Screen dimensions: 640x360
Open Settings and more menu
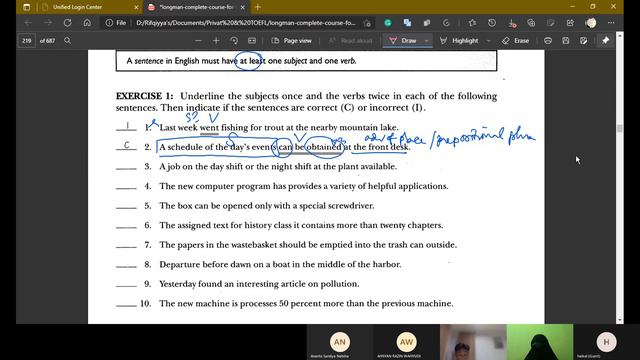pyautogui.click(x=611, y=23)
